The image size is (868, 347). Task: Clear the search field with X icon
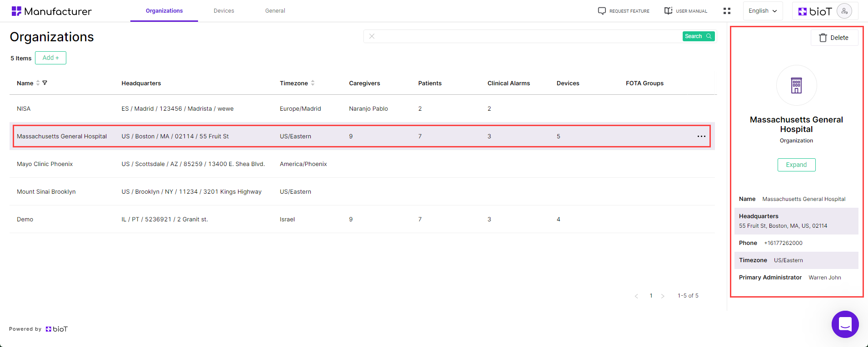pyautogui.click(x=372, y=36)
